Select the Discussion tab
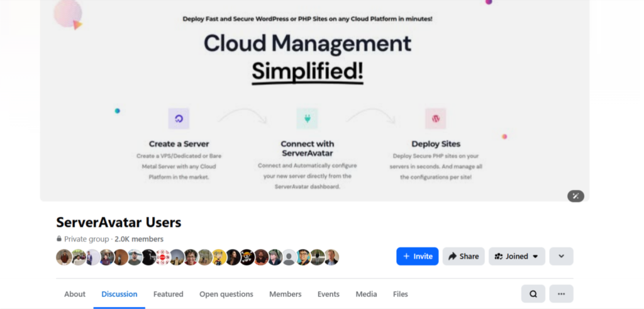 pos(119,294)
